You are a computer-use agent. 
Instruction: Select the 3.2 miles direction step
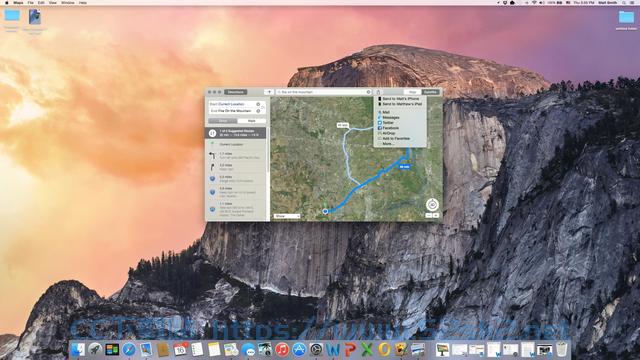pyautogui.click(x=237, y=167)
